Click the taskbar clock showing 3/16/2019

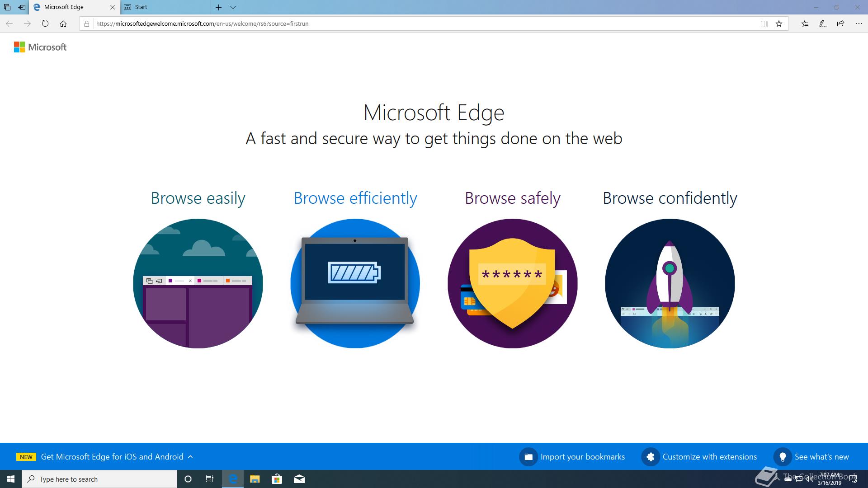[x=830, y=479]
